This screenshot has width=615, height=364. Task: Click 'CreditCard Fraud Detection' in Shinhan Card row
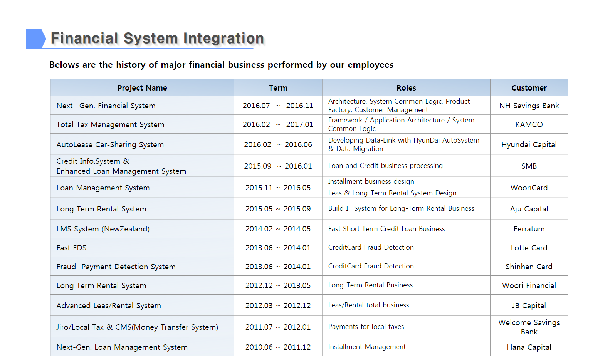(x=371, y=266)
